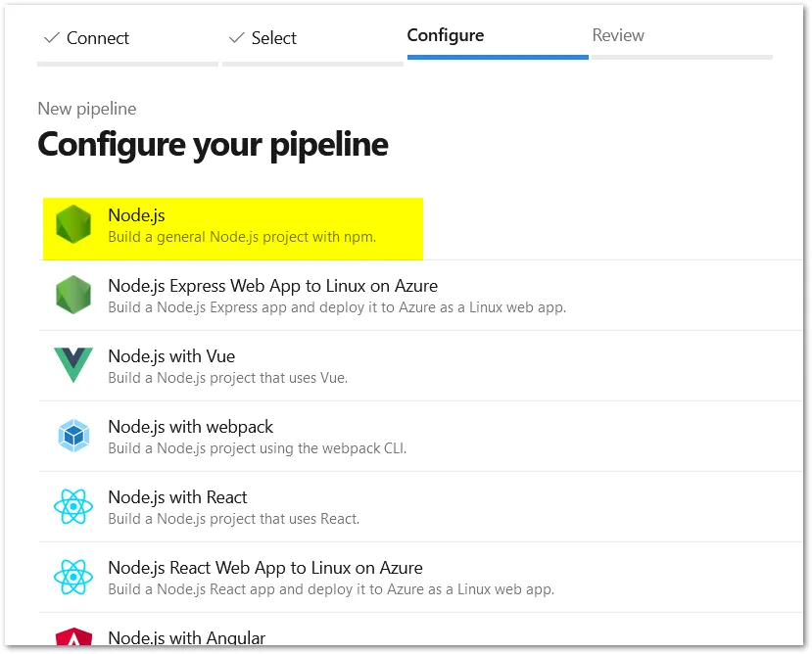The height and width of the screenshot is (654, 812).
Task: Click the 'Configure your pipeline' heading
Action: point(213,145)
